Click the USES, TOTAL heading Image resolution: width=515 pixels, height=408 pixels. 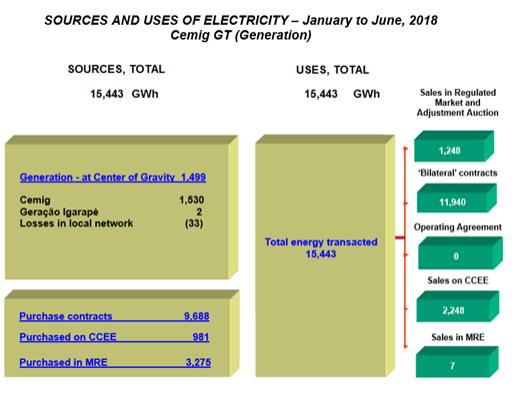[332, 70]
